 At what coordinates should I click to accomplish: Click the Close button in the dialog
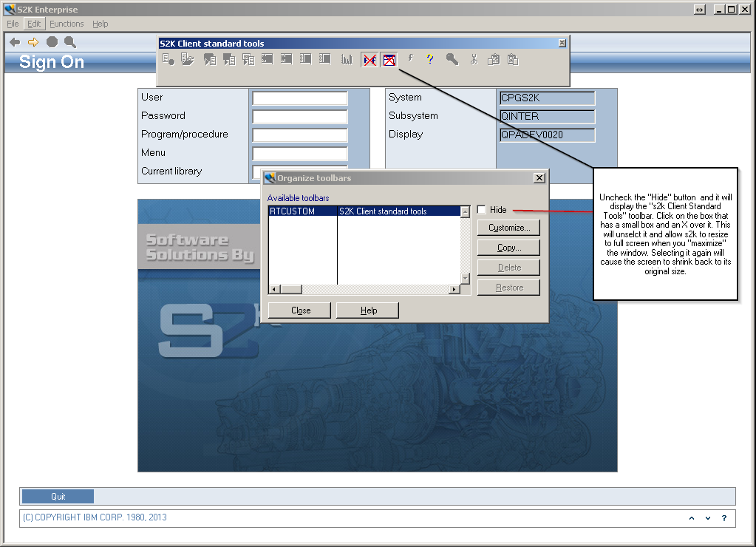coord(299,310)
